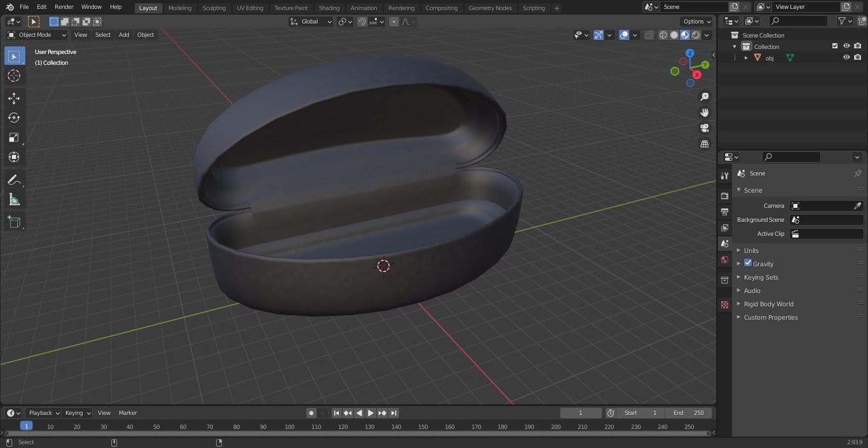
Task: Select the Measure tool
Action: click(x=14, y=200)
